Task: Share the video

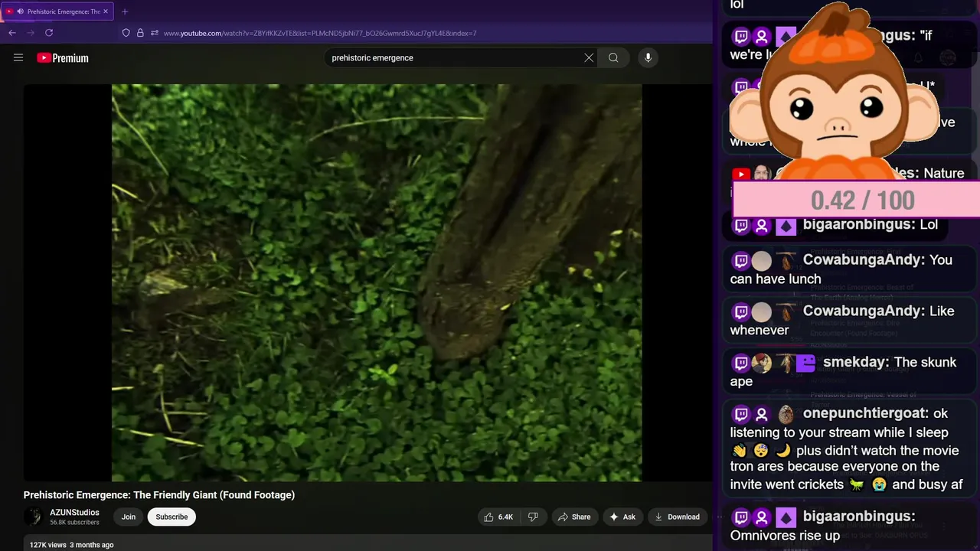Action: 574,517
